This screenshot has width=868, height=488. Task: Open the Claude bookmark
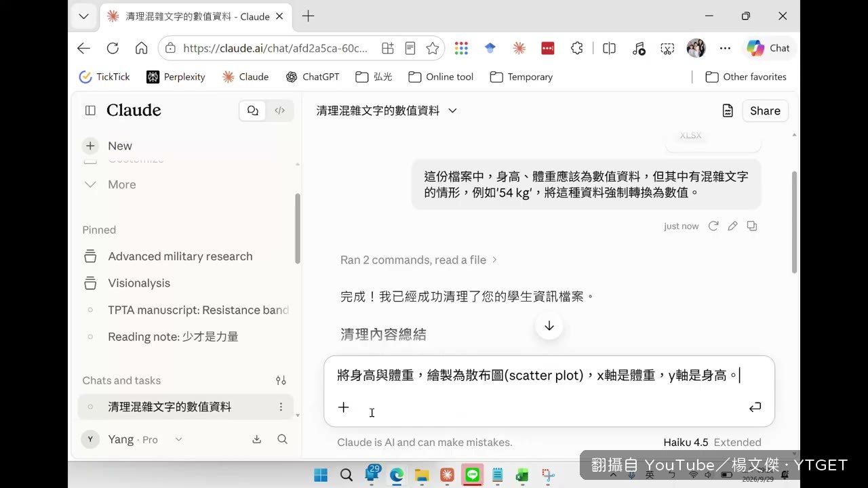click(245, 77)
